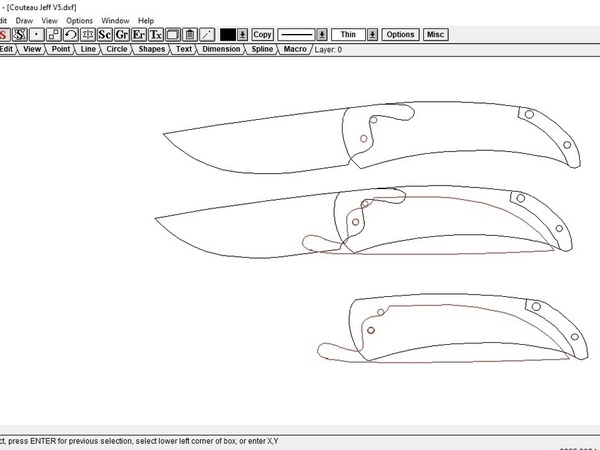Click the single point dot icon
This screenshot has width=600, height=450.
pyautogui.click(x=37, y=34)
